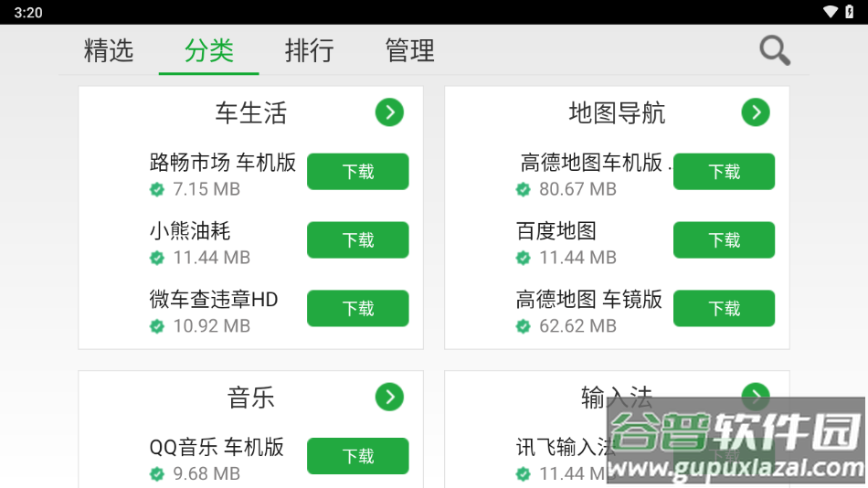The image size is (868, 488).
Task: Click the Wi-Fi status bar icon
Action: (x=830, y=12)
